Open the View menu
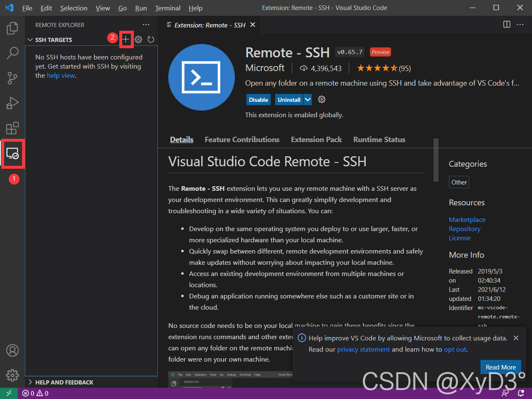The image size is (532, 399). pos(103,8)
